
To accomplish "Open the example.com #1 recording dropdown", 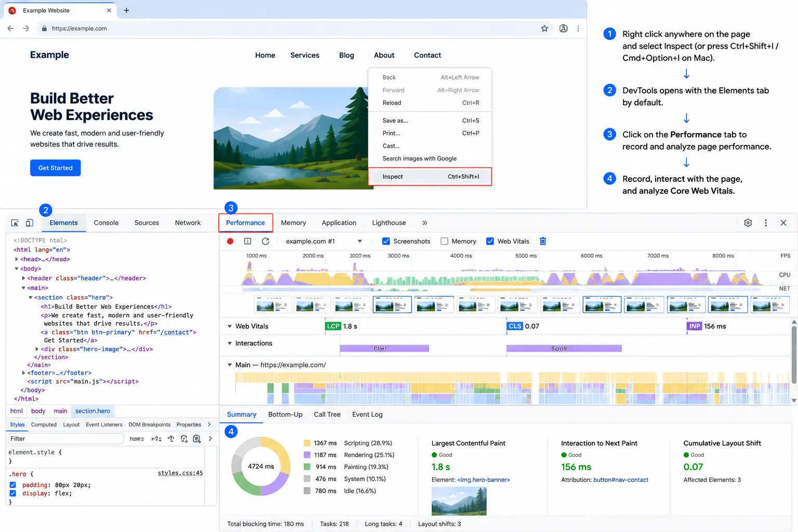I will 324,241.
